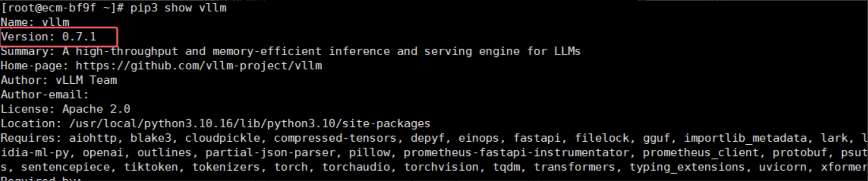Click the root@ecm-bf9f shell prompt
868x181 pixels.
pos(62,8)
